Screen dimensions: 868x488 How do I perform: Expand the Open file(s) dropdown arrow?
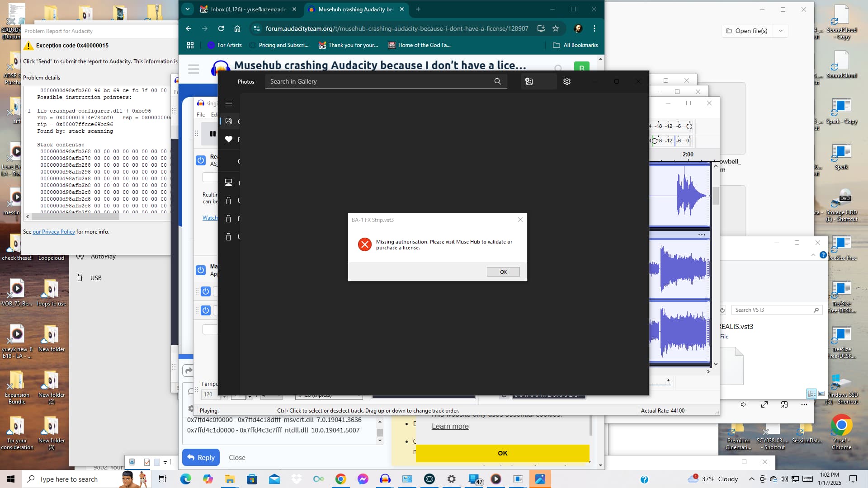(781, 31)
